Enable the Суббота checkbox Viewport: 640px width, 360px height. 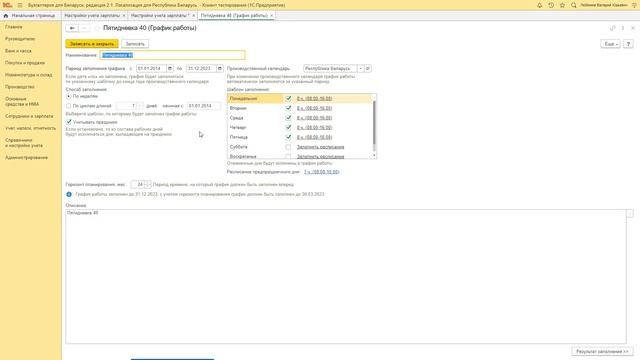coord(288,147)
